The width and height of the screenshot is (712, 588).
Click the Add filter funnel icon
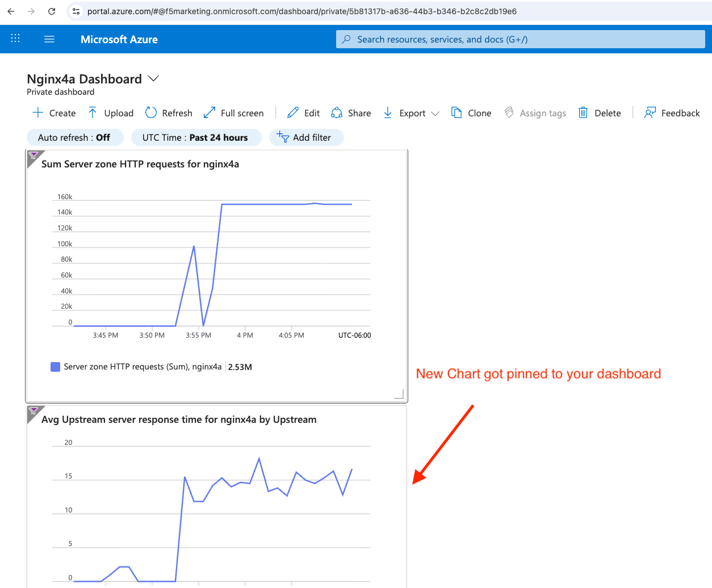coord(283,137)
